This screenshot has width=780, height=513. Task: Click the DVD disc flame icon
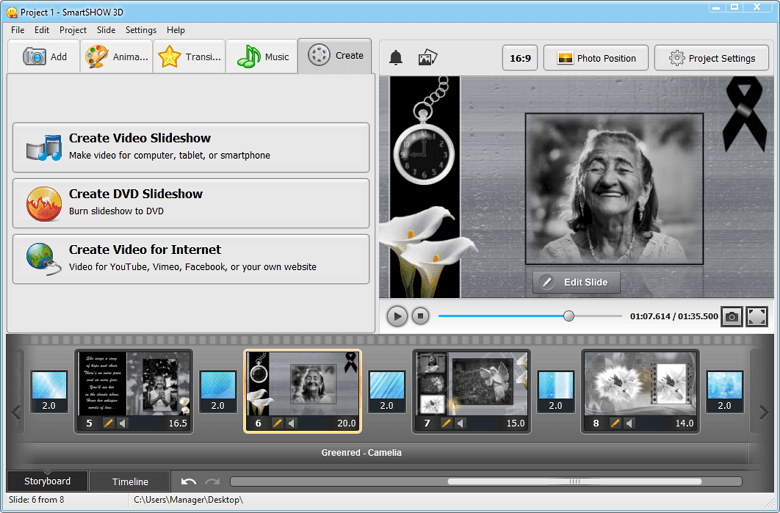(x=44, y=204)
